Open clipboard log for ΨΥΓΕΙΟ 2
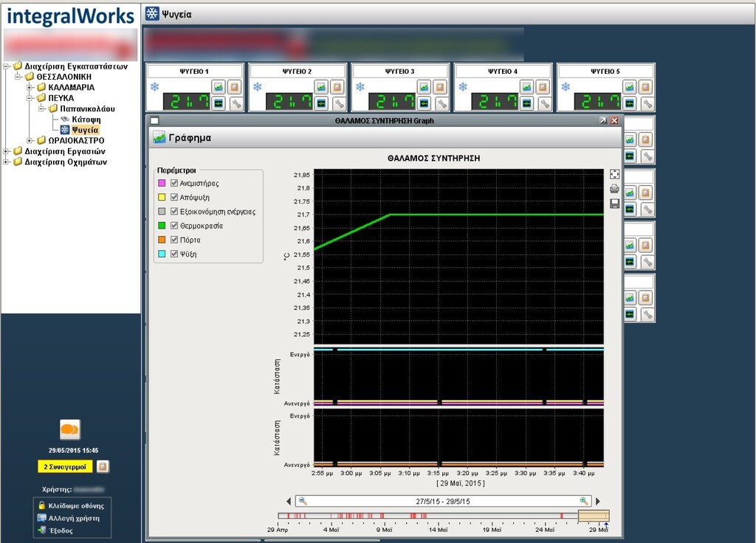 click(x=337, y=87)
